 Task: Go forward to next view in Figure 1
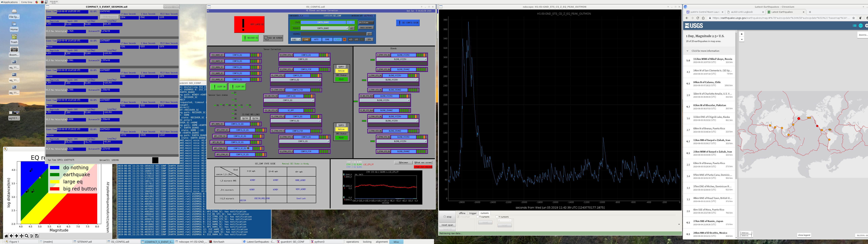(x=16, y=236)
